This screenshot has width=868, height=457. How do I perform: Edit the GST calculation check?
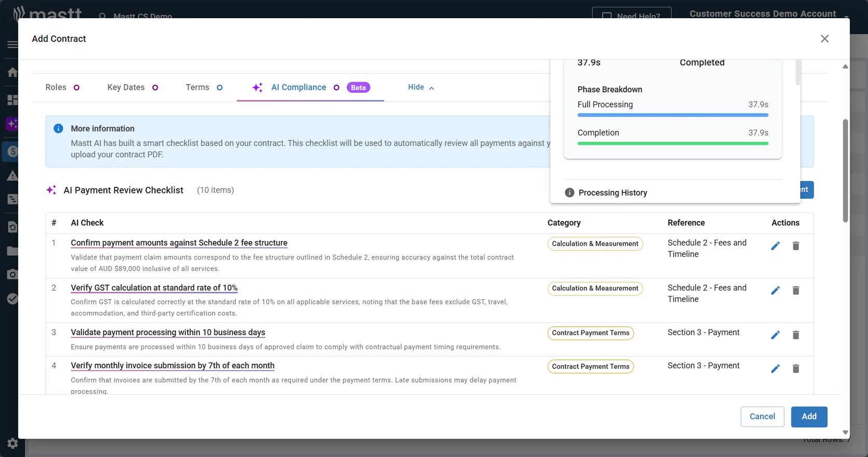[775, 290]
